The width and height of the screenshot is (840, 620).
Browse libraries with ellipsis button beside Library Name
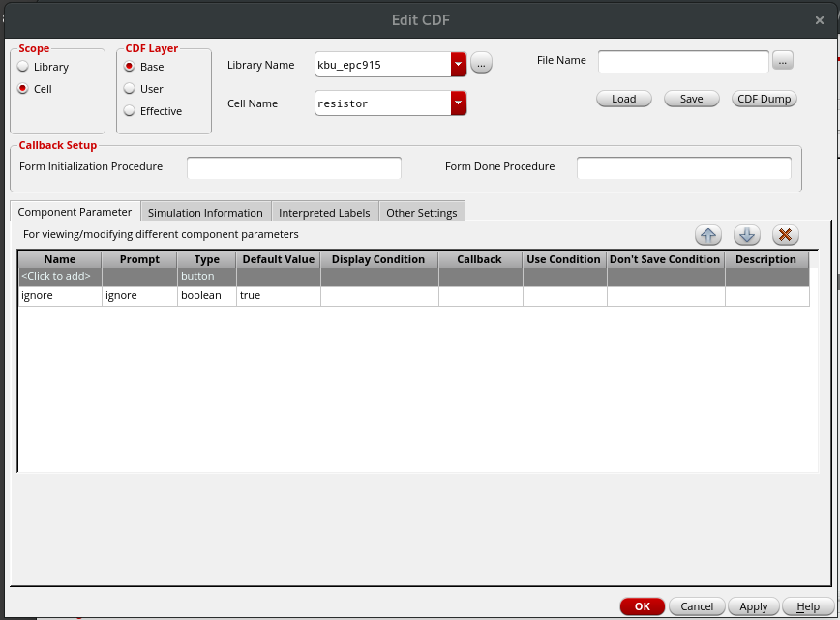pyautogui.click(x=481, y=65)
